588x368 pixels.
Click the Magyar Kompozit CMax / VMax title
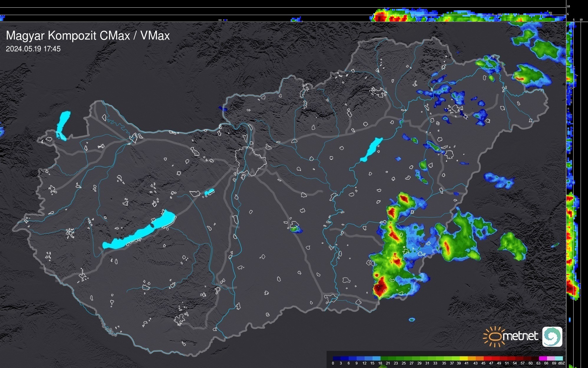pyautogui.click(x=88, y=36)
